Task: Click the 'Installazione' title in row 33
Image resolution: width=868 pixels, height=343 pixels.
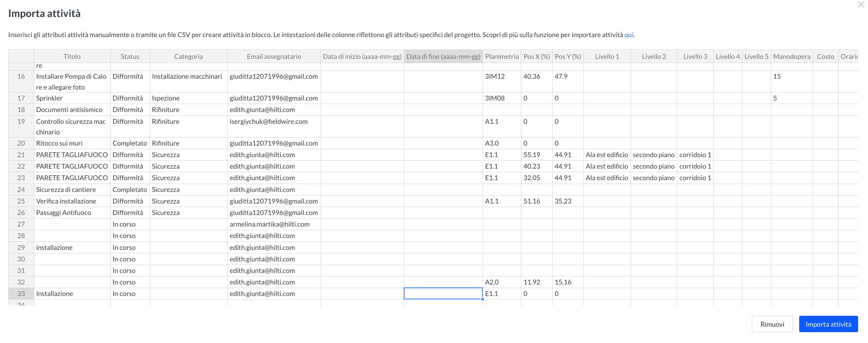Action: tap(72, 293)
